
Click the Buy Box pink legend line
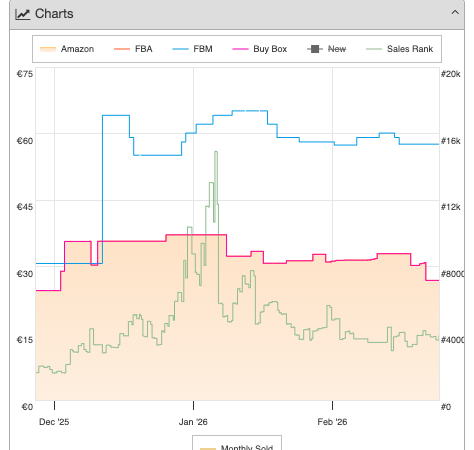(x=240, y=49)
